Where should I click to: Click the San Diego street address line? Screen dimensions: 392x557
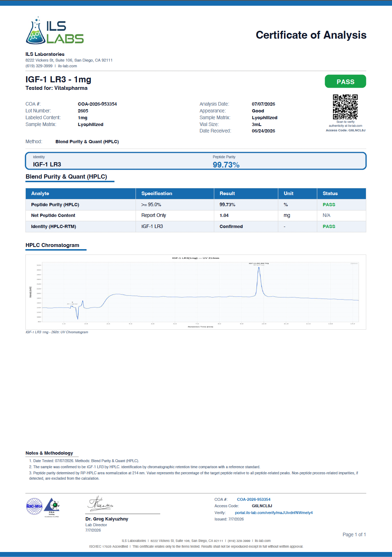point(69,60)
